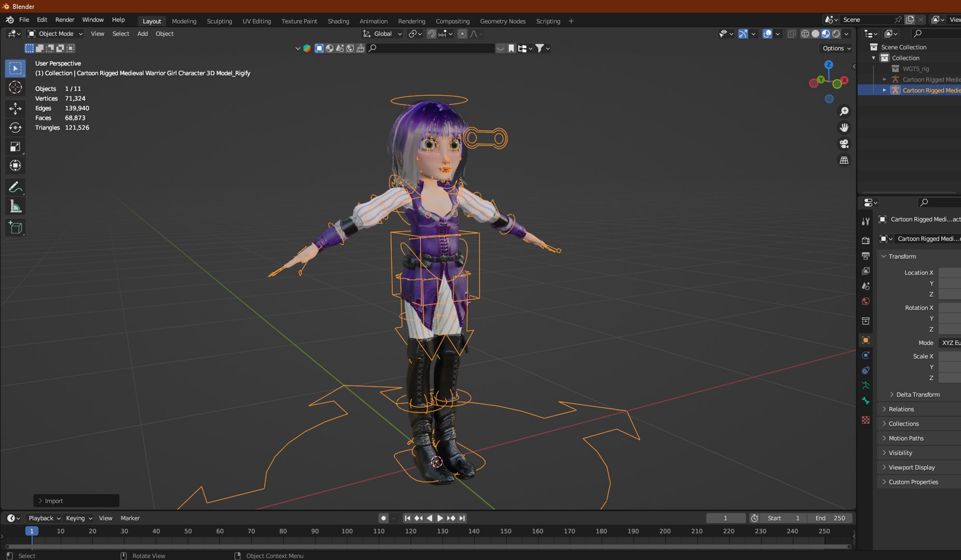Select the combined Transform tool

point(15,166)
